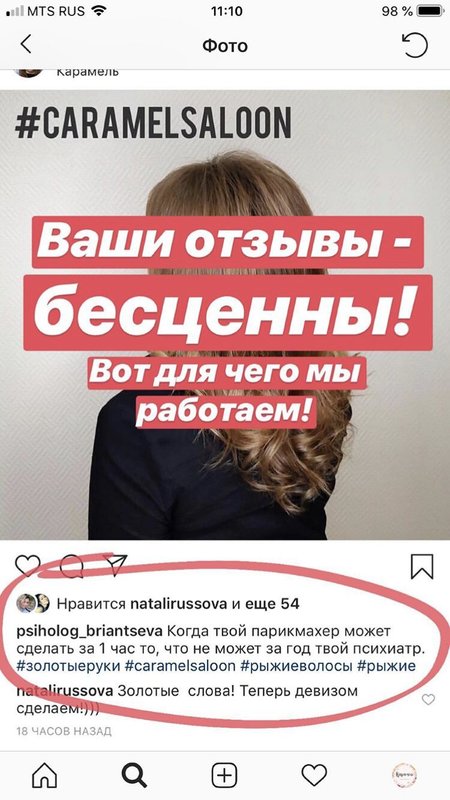Tap the new post plus icon
Image resolution: width=450 pixels, height=800 pixels.
(224, 776)
